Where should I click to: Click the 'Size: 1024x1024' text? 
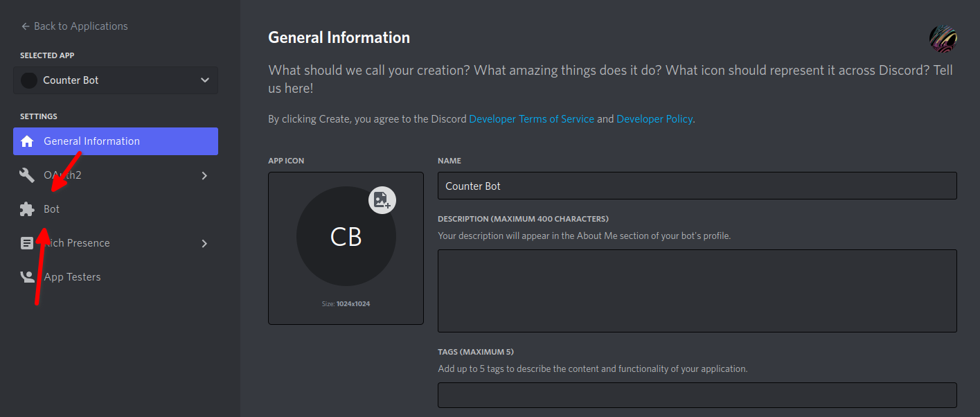click(346, 303)
